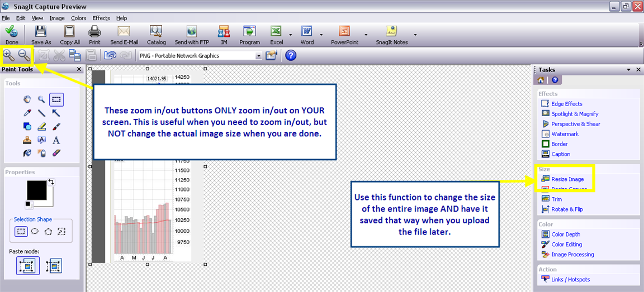Choose ellipse selection shape
This screenshot has height=292, width=644.
(x=35, y=231)
